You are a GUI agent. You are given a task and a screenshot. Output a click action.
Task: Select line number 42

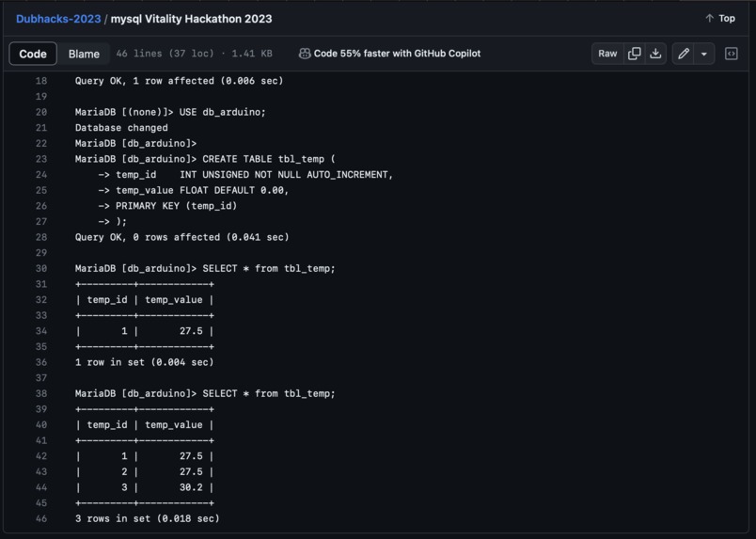(x=41, y=456)
